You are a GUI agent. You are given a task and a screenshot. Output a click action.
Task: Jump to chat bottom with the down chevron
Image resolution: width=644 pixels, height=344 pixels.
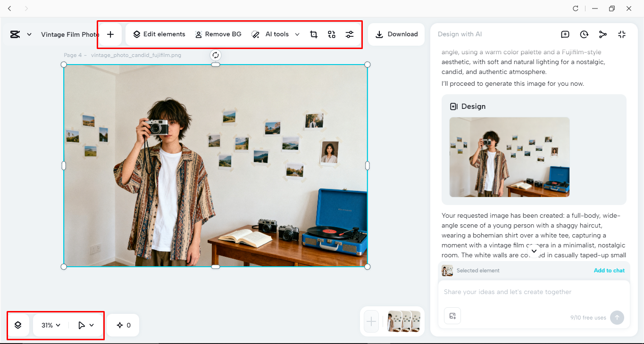tap(534, 251)
